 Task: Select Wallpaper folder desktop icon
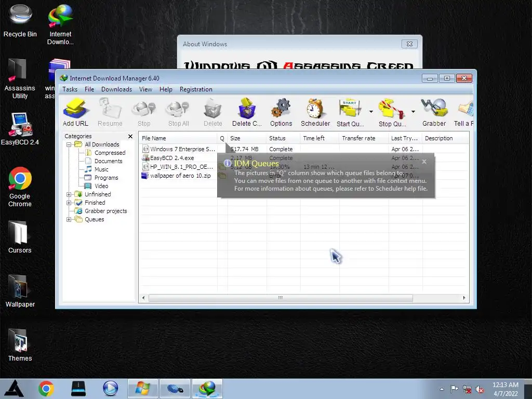20,291
